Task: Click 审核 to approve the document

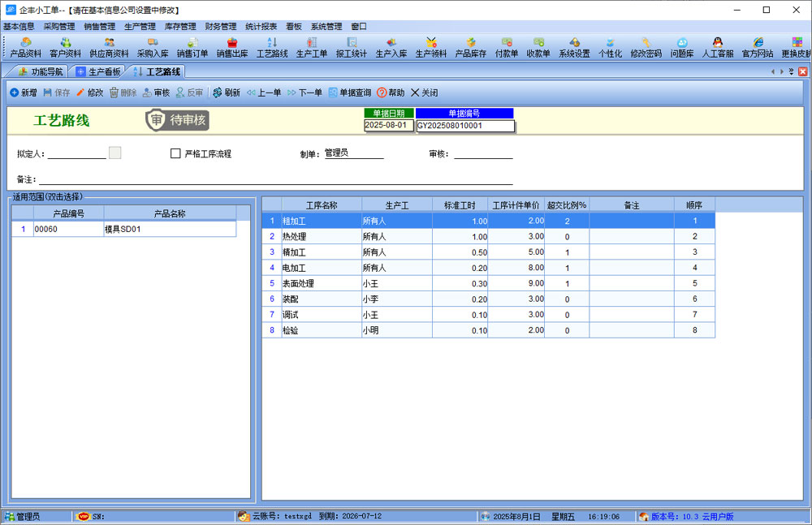Action: click(x=156, y=93)
